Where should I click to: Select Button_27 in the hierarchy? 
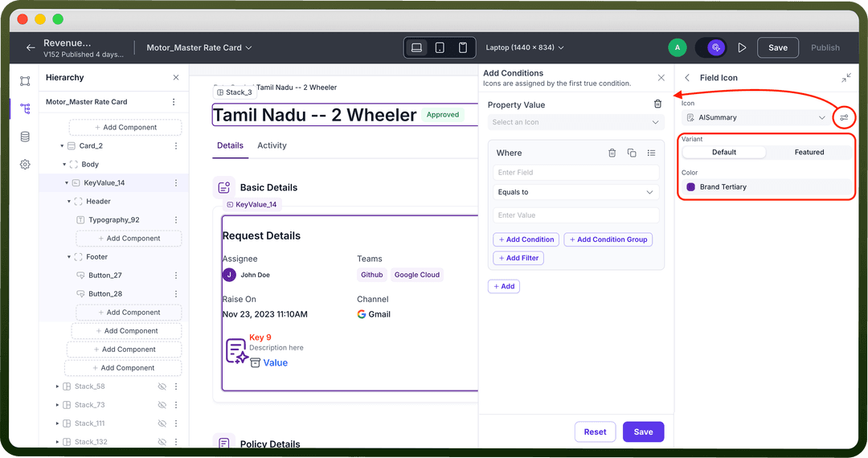(105, 276)
